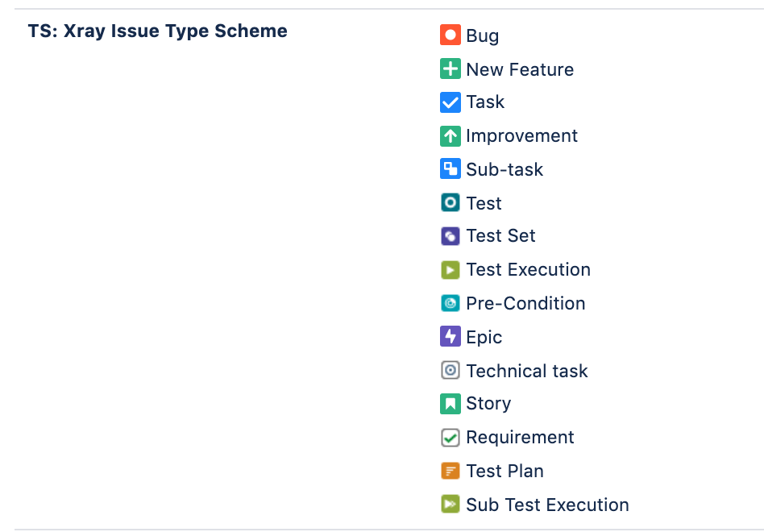Click the gray Technical task icon
Image resolution: width=764 pixels, height=532 pixels.
click(x=451, y=370)
